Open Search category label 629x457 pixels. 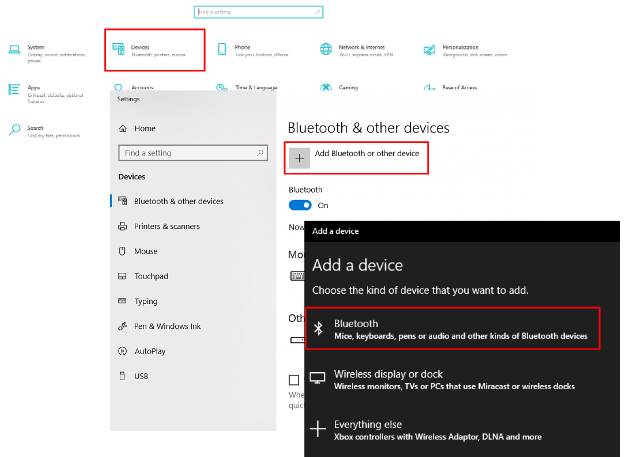pyautogui.click(x=35, y=128)
